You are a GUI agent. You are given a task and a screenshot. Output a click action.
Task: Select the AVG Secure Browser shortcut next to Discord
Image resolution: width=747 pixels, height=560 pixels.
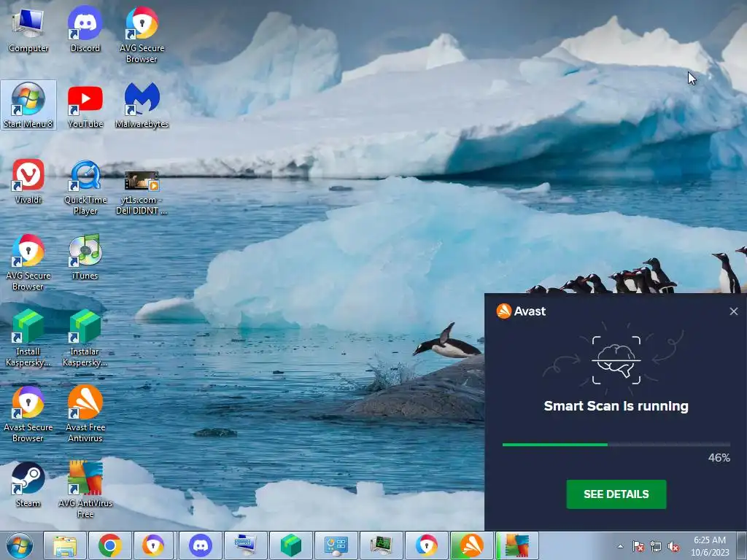coord(142,35)
